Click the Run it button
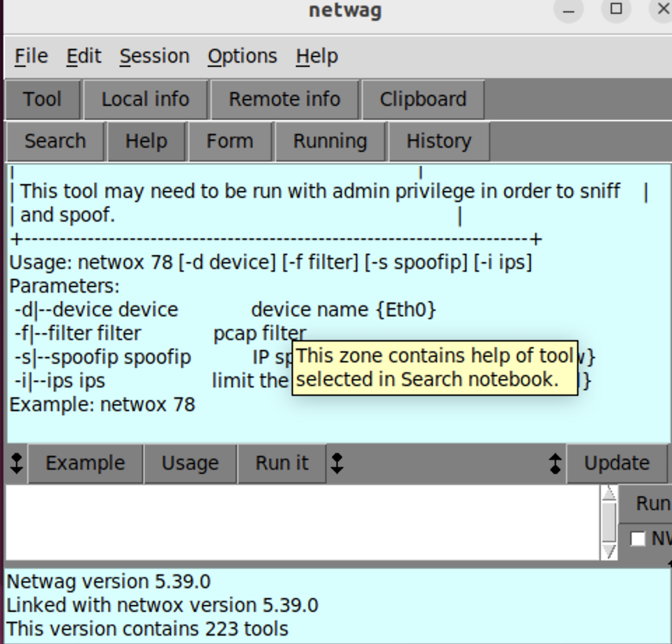Screen dimensions: 672x644 click(x=282, y=463)
